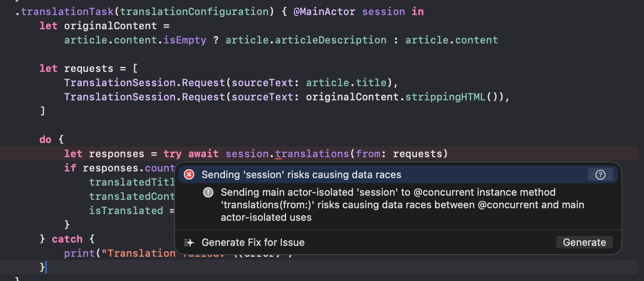
Task: Click the gray exclamation note icon
Action: (208, 192)
